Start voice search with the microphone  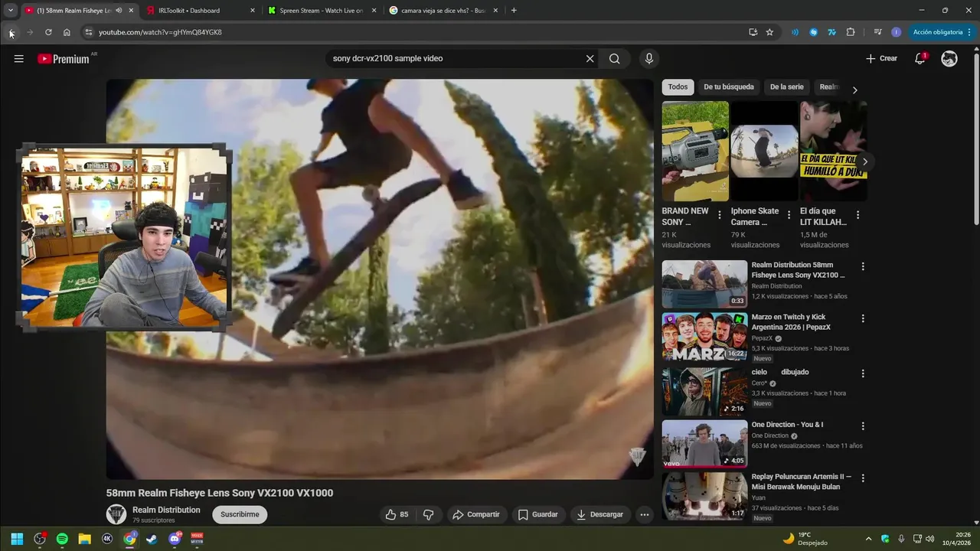pyautogui.click(x=649, y=59)
